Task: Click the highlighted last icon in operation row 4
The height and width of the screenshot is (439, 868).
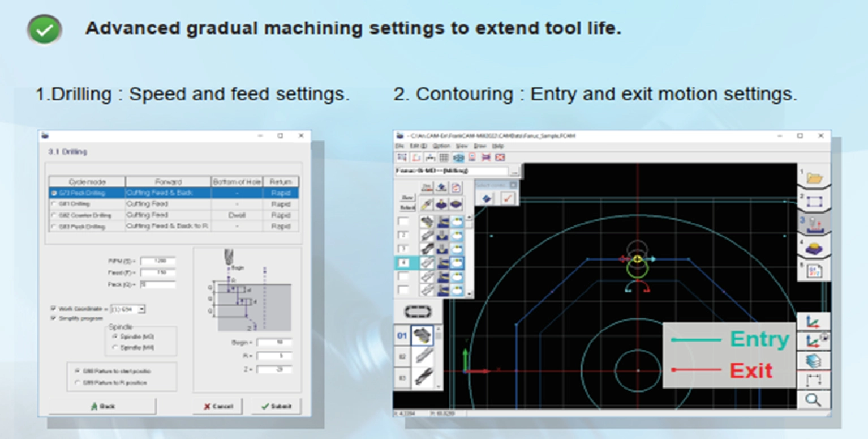Action: click(457, 263)
